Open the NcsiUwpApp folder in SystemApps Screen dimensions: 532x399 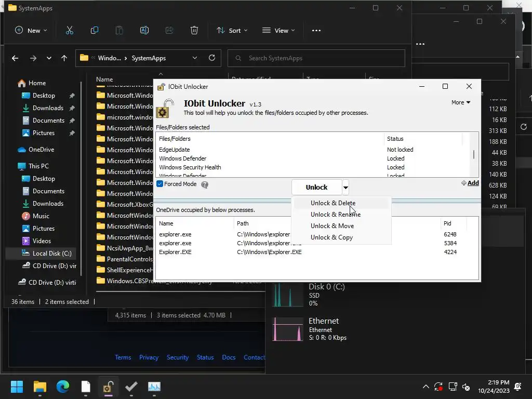click(x=125, y=248)
